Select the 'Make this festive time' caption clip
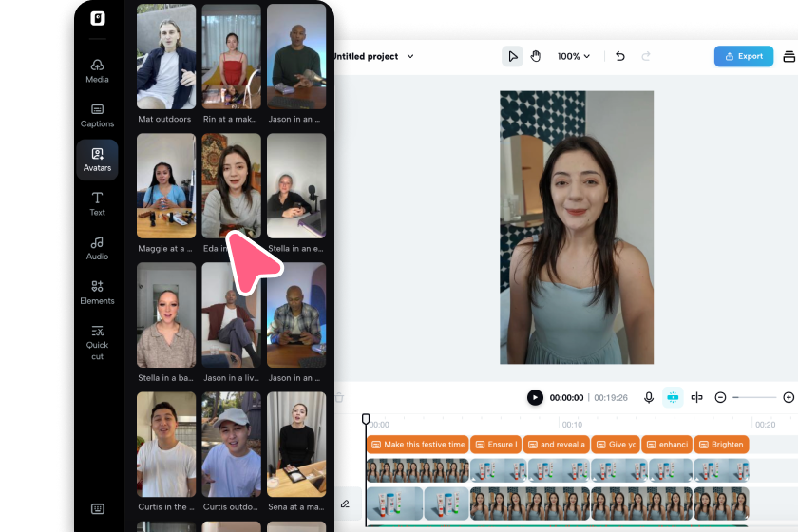Screen dimensions: 798x532 click(x=418, y=445)
